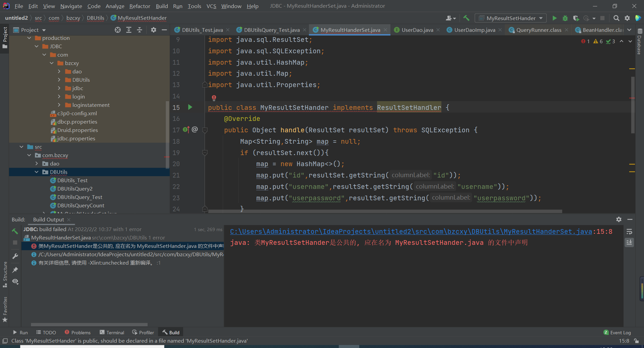Switch to UserDao.java tab
The height and width of the screenshot is (348, 644).
[x=417, y=30]
